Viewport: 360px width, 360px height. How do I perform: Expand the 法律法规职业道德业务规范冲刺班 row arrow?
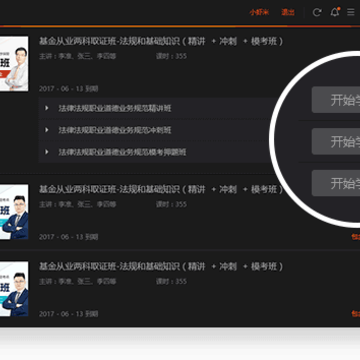point(47,130)
